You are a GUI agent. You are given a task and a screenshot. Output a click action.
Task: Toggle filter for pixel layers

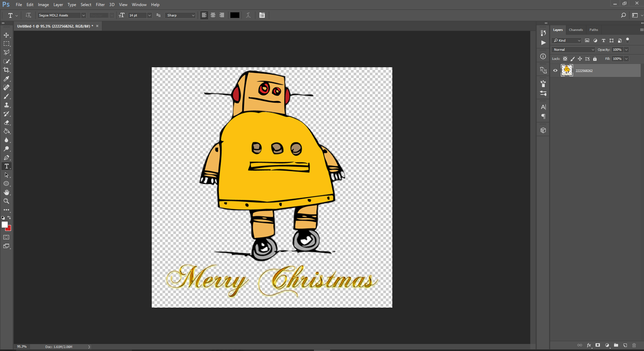pyautogui.click(x=587, y=40)
